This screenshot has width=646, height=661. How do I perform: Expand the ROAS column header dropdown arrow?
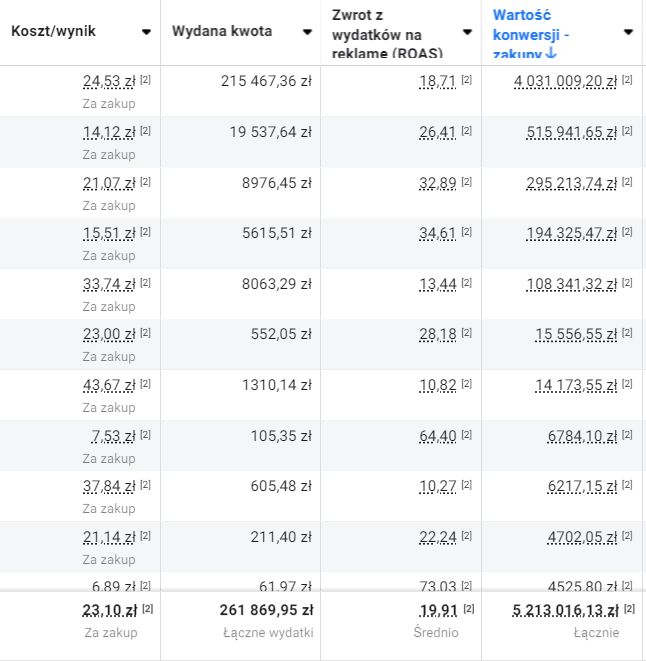click(x=468, y=32)
